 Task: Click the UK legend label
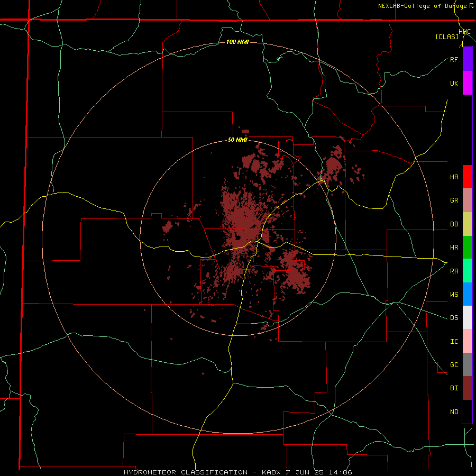tap(454, 83)
